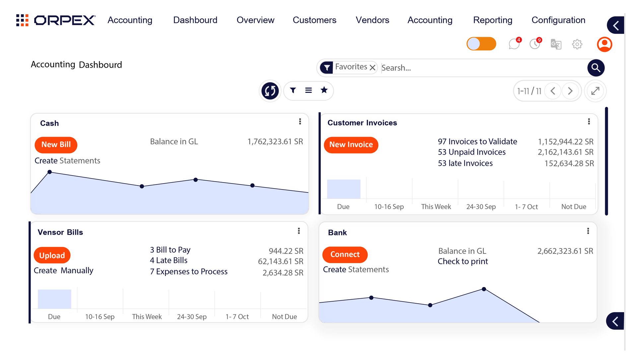Open the Vendors menu

(372, 20)
